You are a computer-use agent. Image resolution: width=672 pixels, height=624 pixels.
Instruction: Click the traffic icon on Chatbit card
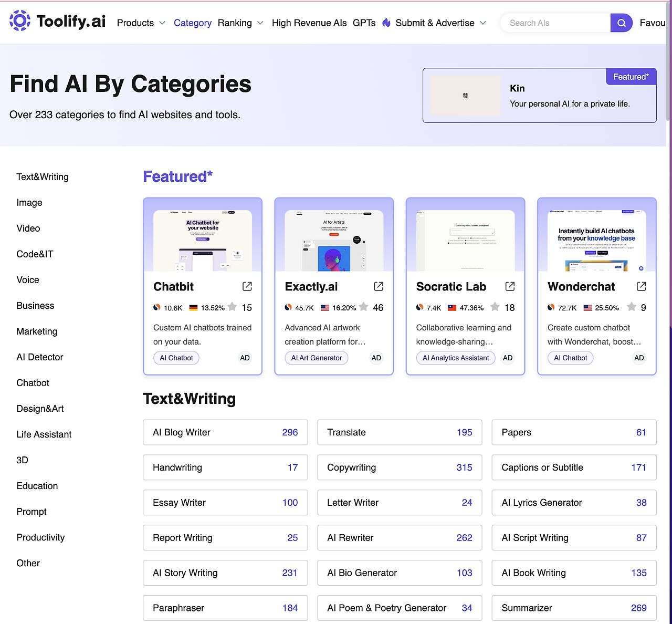point(157,307)
